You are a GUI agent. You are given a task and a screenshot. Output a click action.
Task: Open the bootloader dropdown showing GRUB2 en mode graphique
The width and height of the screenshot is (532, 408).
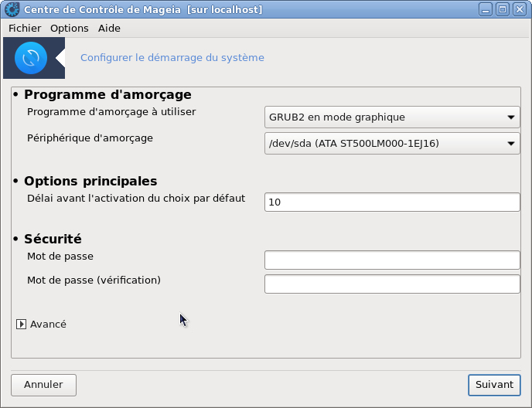coord(392,117)
